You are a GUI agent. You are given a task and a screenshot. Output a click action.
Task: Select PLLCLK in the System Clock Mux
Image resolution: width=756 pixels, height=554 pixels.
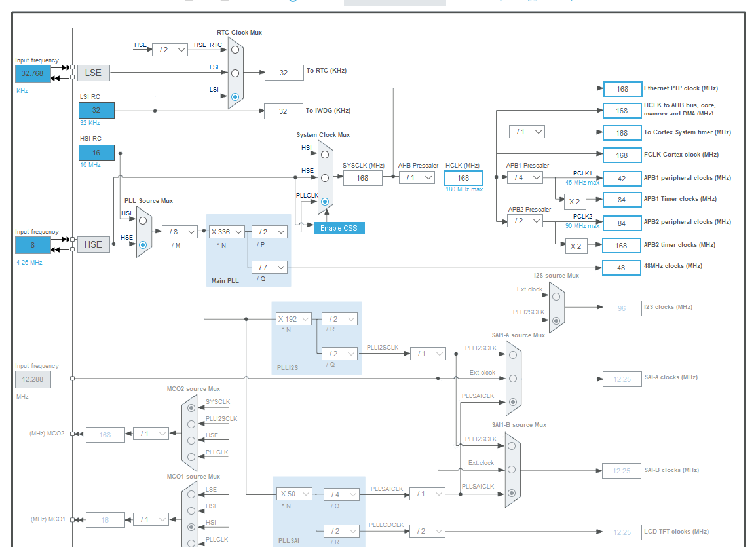(324, 202)
